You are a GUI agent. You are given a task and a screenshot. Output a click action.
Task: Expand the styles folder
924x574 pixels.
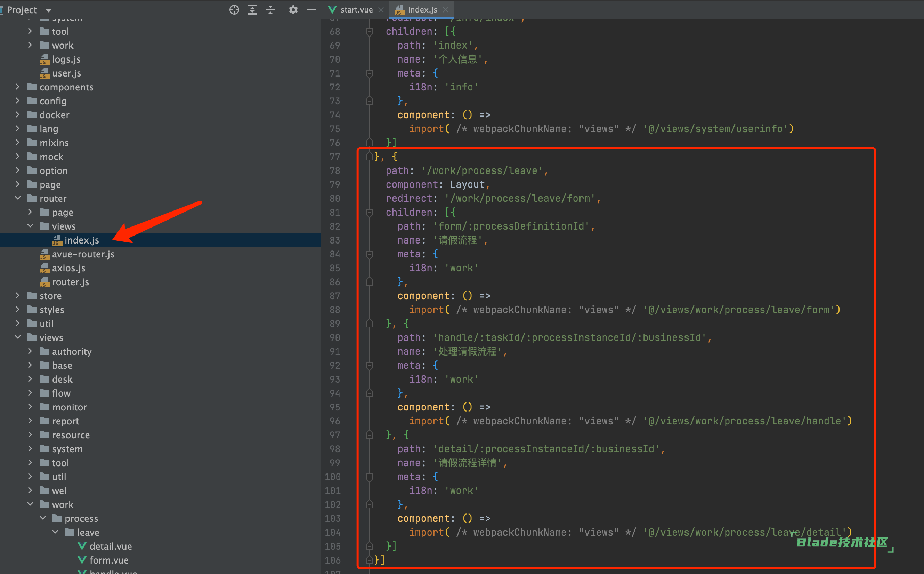point(17,310)
